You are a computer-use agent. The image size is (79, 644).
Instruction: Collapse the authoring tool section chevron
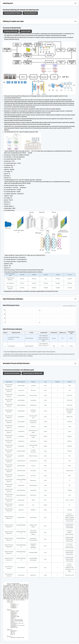pos(75,3)
